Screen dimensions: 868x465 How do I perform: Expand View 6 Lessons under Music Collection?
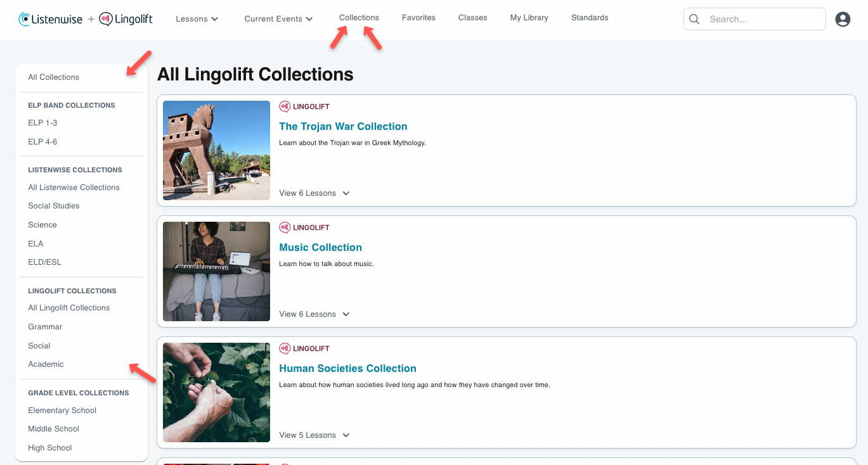pos(314,314)
